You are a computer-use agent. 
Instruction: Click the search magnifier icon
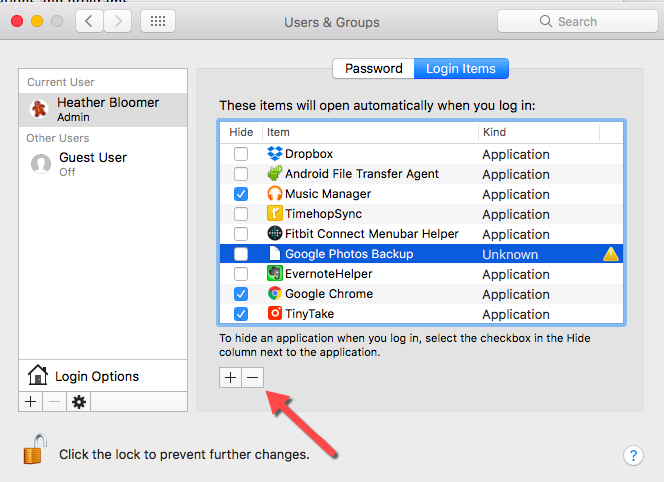[x=546, y=21]
